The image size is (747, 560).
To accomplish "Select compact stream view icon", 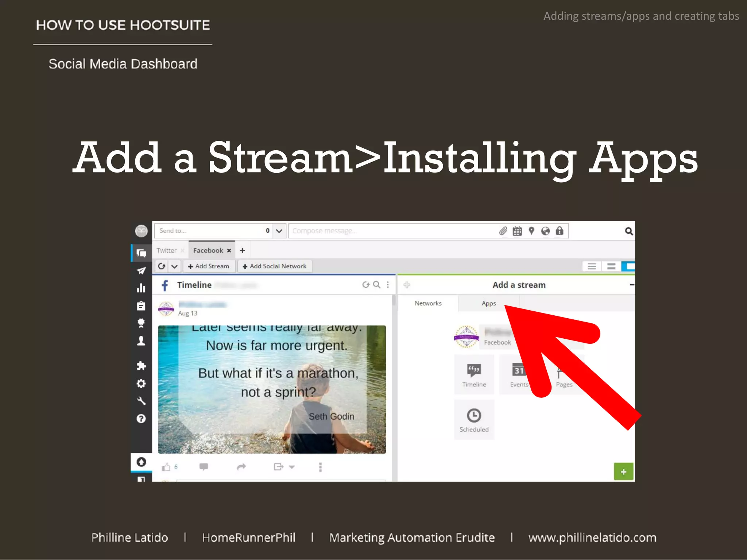I will 592,267.
